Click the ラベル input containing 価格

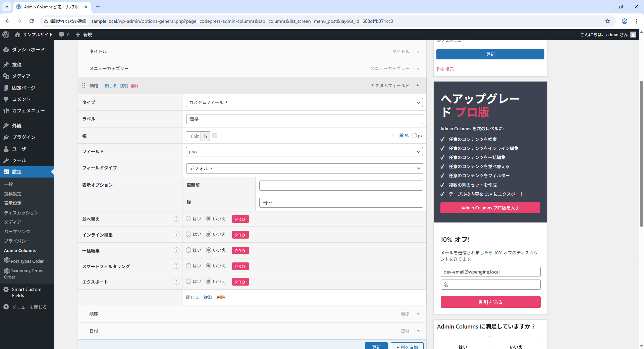[305, 119]
